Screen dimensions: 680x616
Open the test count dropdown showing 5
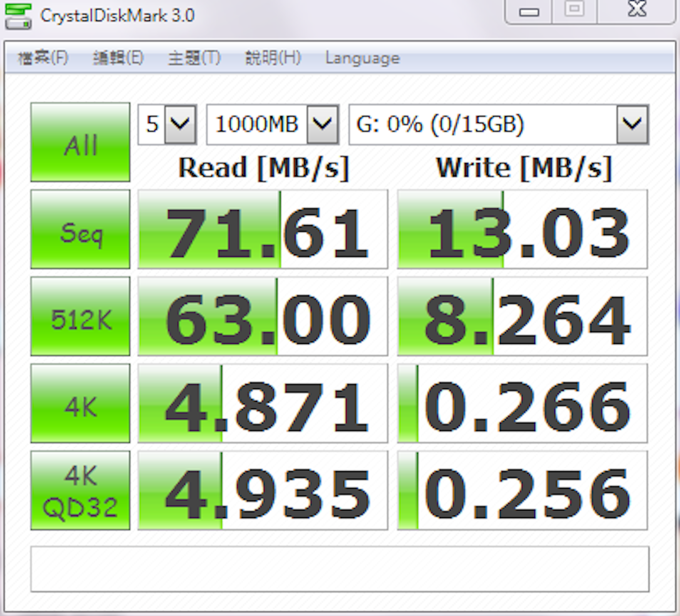[x=167, y=125]
